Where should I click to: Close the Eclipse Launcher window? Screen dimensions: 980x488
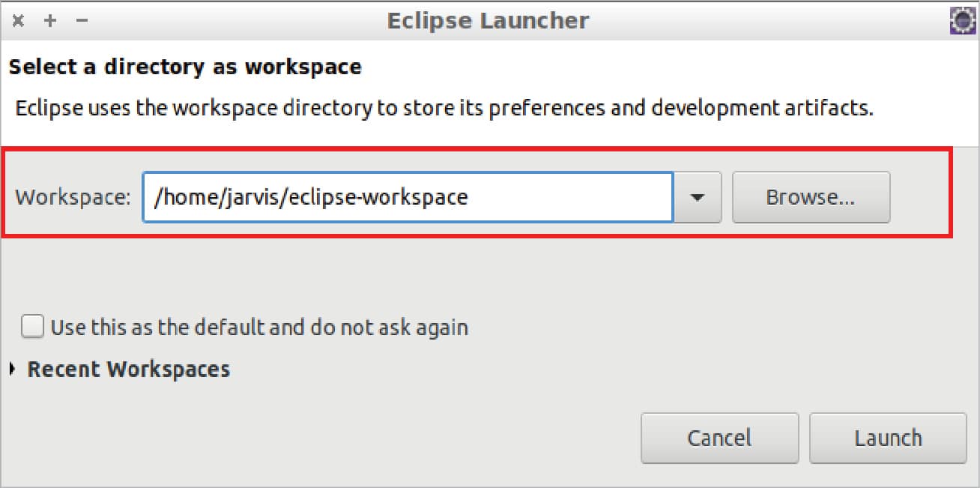click(x=16, y=20)
